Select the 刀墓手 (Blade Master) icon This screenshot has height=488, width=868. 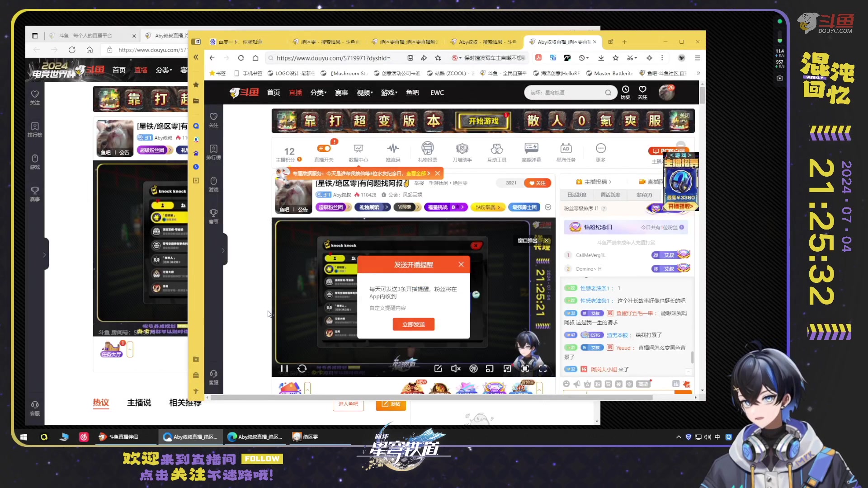click(462, 149)
